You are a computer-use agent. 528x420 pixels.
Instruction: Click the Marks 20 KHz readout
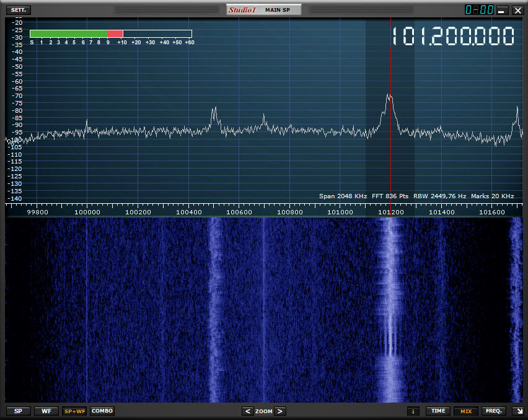pos(492,196)
